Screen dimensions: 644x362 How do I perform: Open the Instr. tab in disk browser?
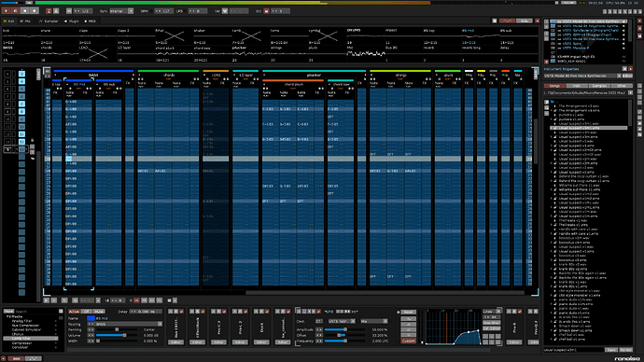[577, 86]
